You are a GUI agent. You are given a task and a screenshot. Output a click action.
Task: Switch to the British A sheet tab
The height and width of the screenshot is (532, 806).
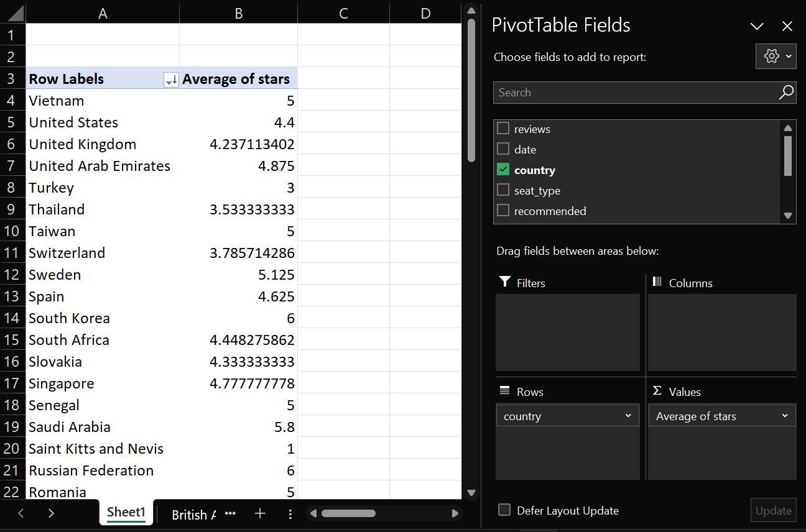[193, 515]
